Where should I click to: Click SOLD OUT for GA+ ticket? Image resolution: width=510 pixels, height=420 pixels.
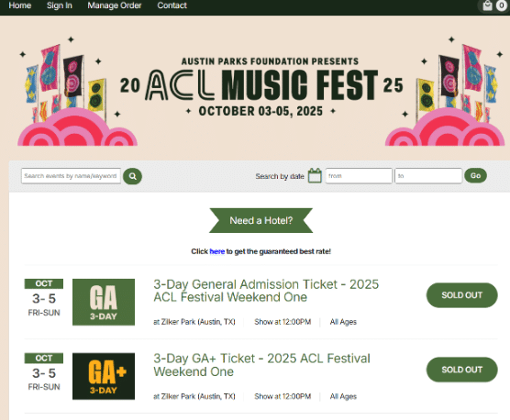click(x=462, y=370)
